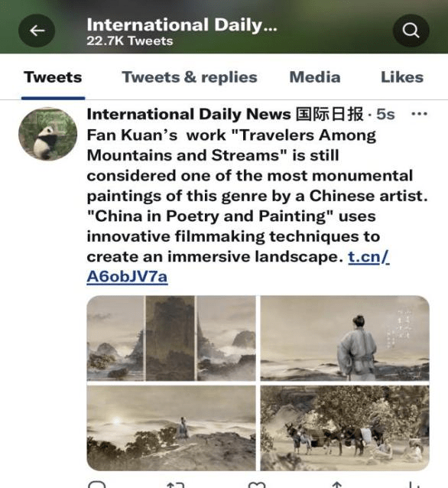Tap the back arrow icon

coord(37,31)
